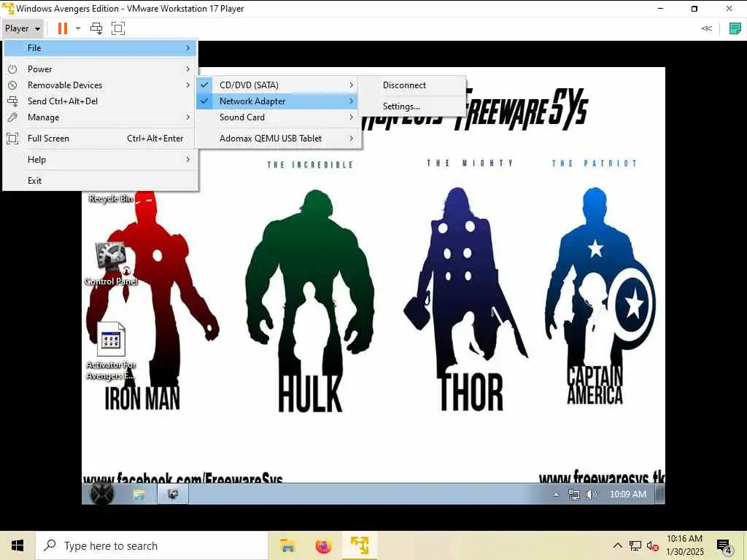747x560 pixels.
Task: Click the Power icon in Player menu
Action: point(12,69)
